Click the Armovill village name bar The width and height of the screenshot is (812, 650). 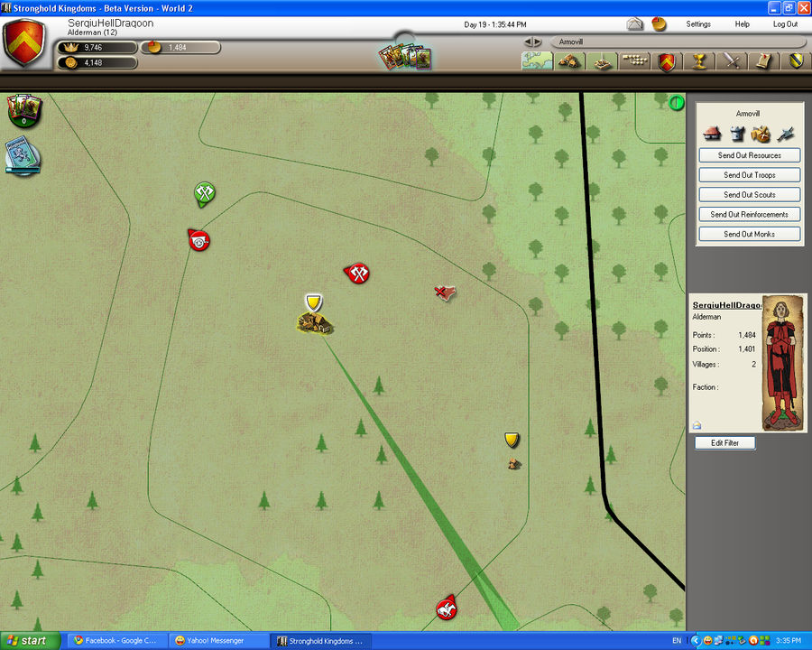point(678,42)
